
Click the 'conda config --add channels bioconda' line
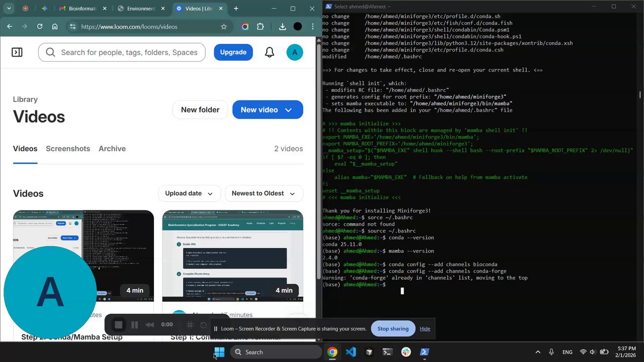410,264
